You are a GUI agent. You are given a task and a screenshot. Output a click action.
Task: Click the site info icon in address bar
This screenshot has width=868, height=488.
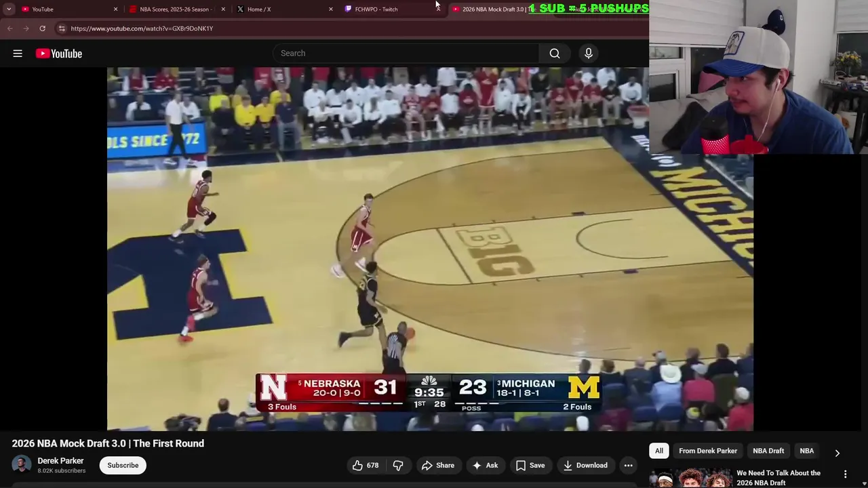tap(62, 28)
